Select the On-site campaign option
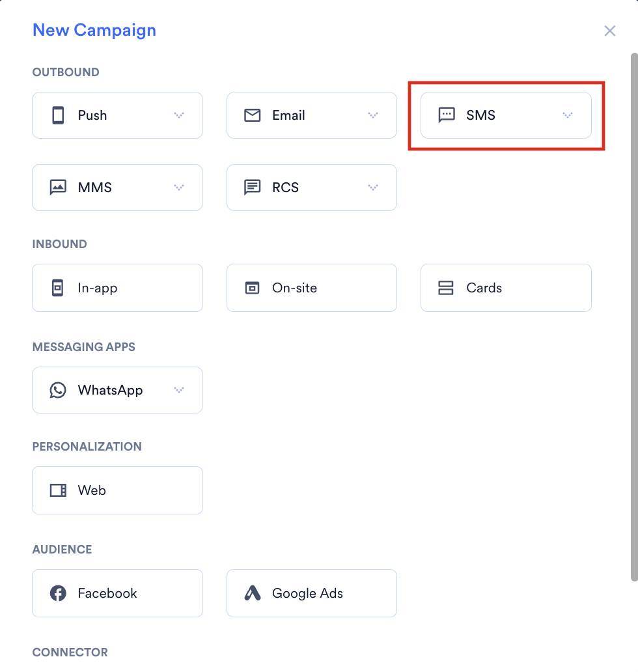Viewport: 638px width, 672px height. pyautogui.click(x=311, y=288)
